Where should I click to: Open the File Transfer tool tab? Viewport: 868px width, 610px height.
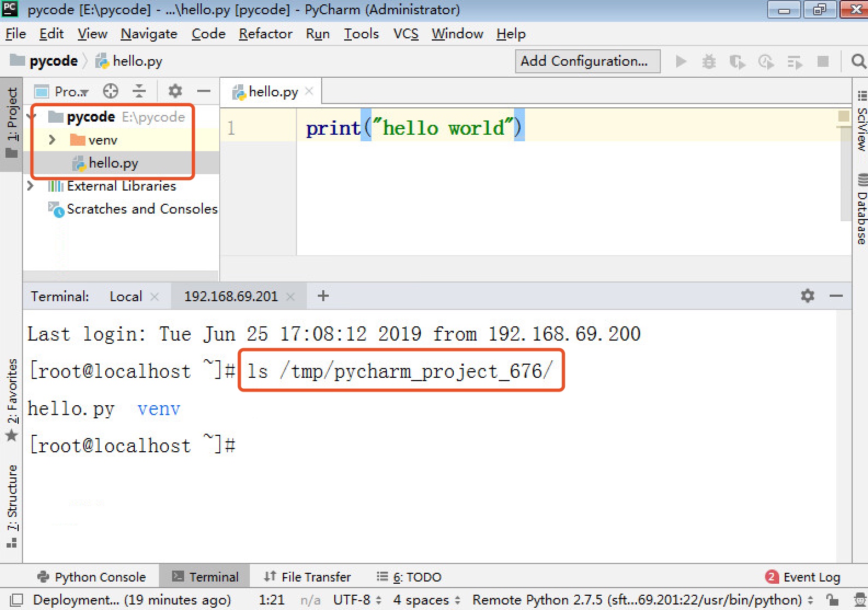pyautogui.click(x=307, y=577)
